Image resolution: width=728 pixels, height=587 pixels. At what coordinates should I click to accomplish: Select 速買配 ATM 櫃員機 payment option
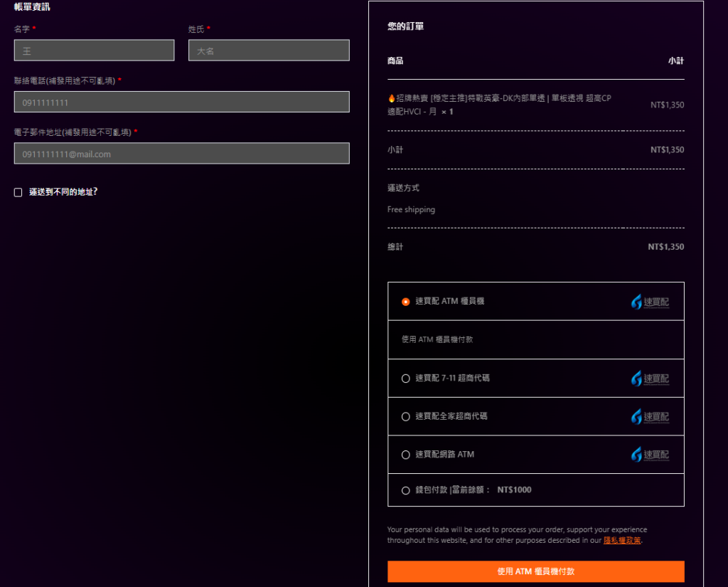pos(406,302)
